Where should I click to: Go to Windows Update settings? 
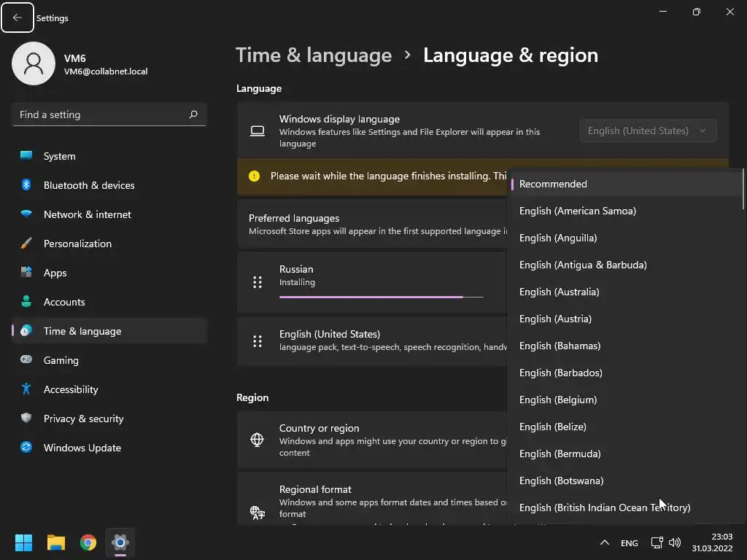pos(82,448)
